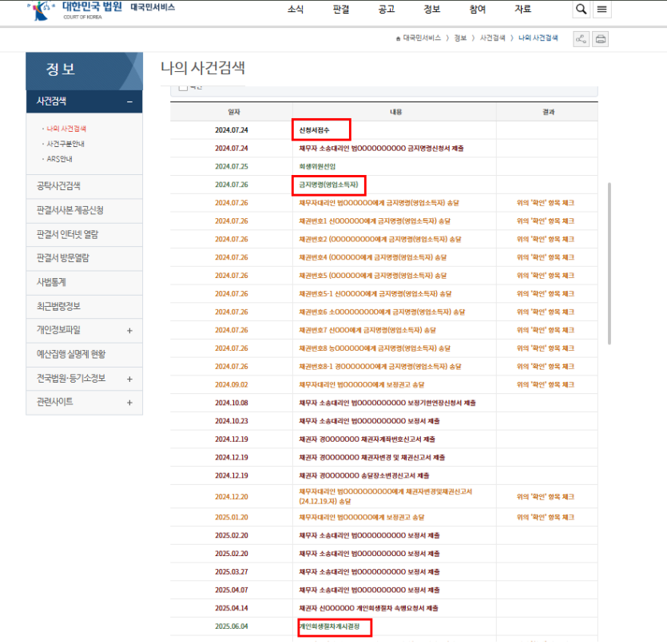
Task: Expand the 개인정보파일 sidebar item
Action: tap(129, 331)
